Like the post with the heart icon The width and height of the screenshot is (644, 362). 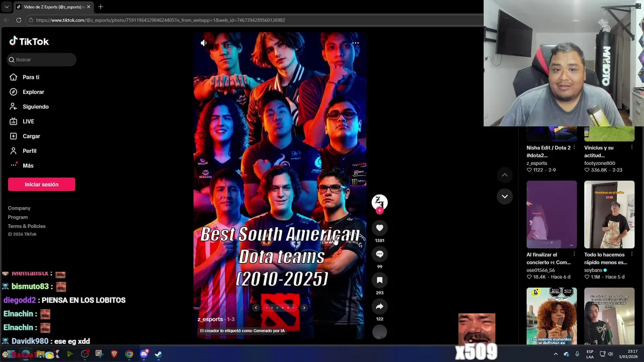pos(379,228)
